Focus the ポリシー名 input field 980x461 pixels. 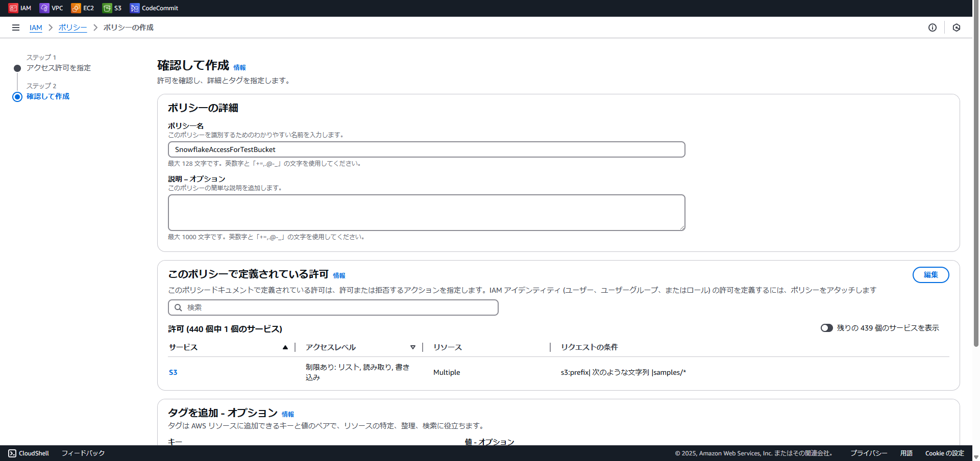[x=426, y=149]
